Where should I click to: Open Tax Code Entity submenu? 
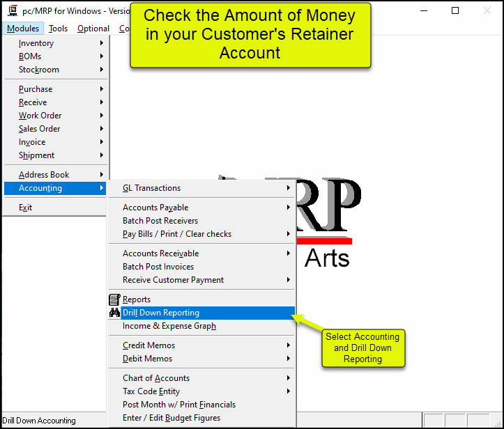(201, 391)
